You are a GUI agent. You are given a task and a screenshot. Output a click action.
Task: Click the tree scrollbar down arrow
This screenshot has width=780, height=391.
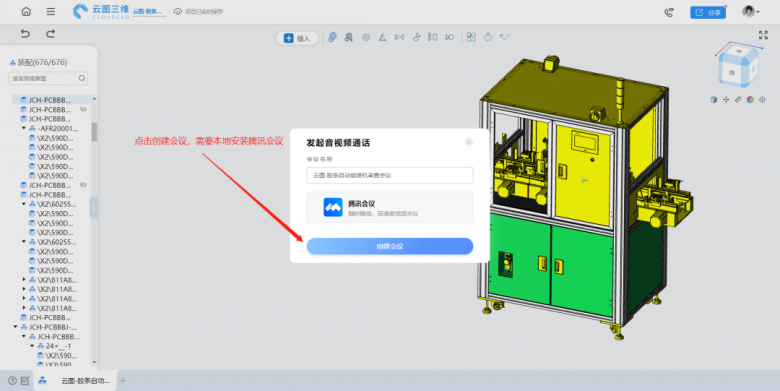tap(94, 363)
